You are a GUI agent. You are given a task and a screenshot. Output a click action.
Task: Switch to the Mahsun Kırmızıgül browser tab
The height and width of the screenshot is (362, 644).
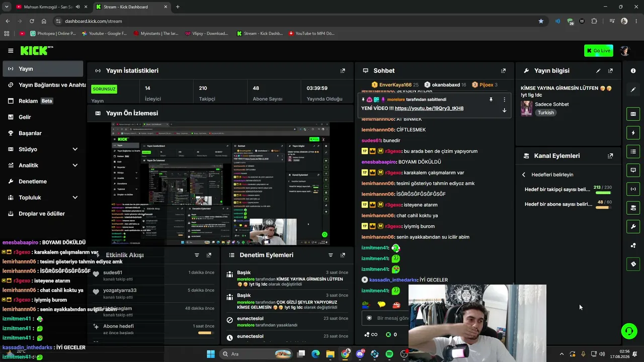pos(48,7)
